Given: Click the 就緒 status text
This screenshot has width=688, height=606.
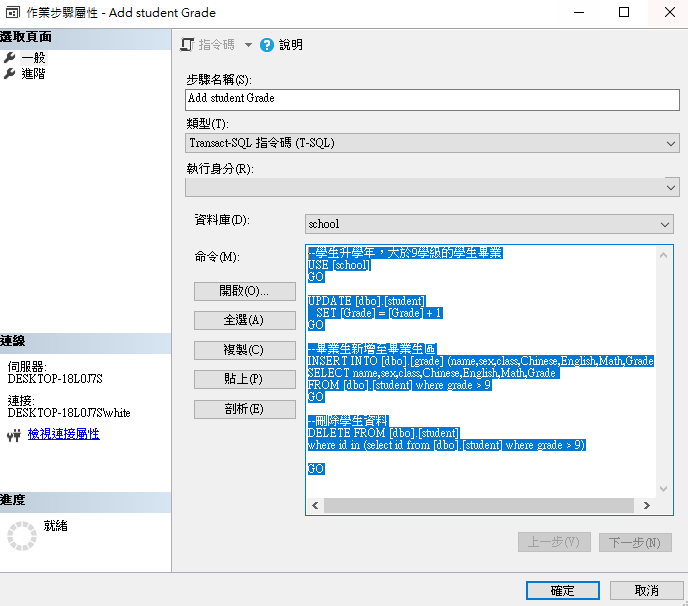Looking at the screenshot, I should (55, 526).
